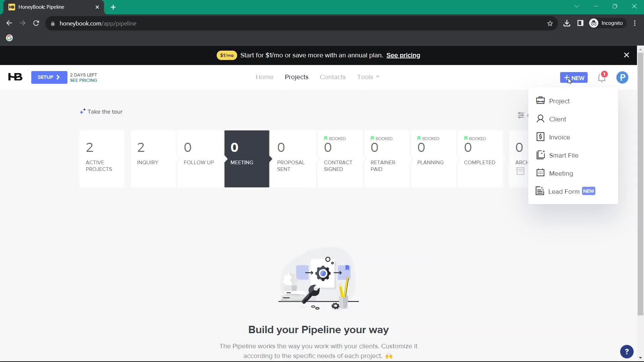
Task: Select the Meeting stage card
Action: pyautogui.click(x=247, y=159)
